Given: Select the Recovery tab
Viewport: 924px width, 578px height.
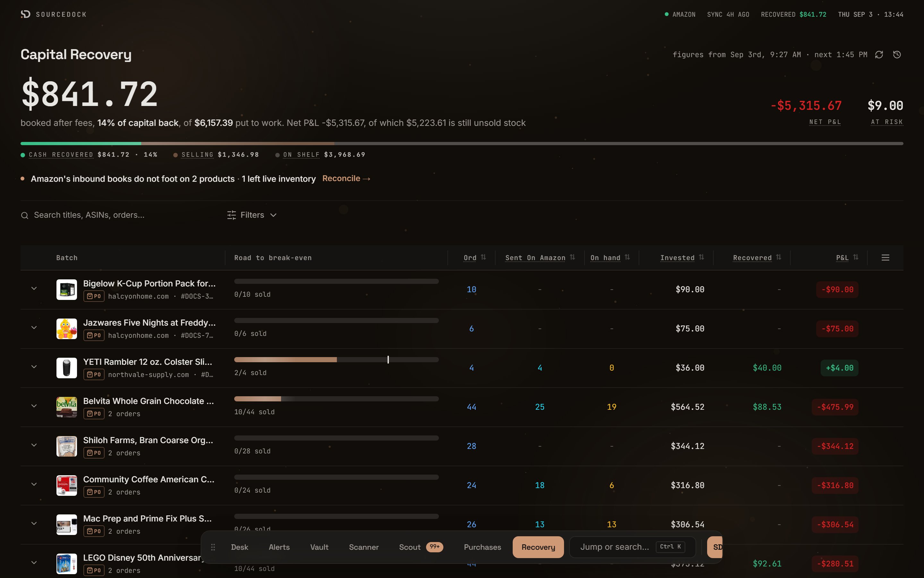Looking at the screenshot, I should click(x=538, y=547).
